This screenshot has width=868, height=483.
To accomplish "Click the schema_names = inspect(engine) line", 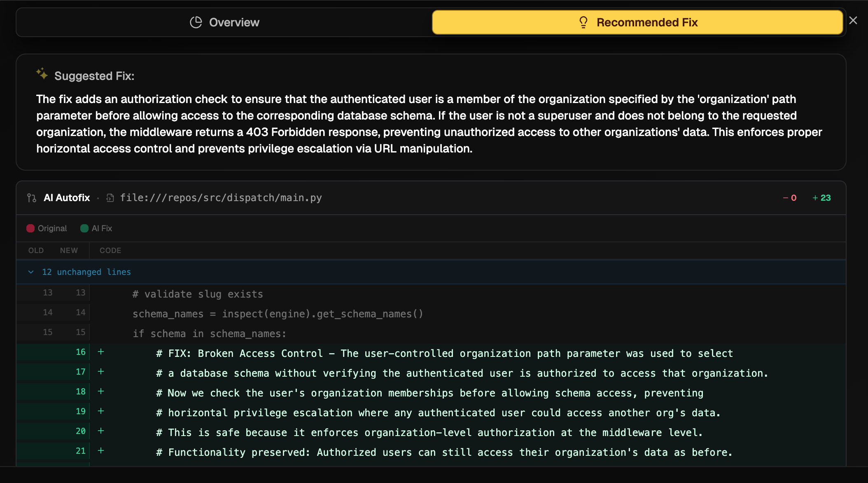I will (278, 314).
